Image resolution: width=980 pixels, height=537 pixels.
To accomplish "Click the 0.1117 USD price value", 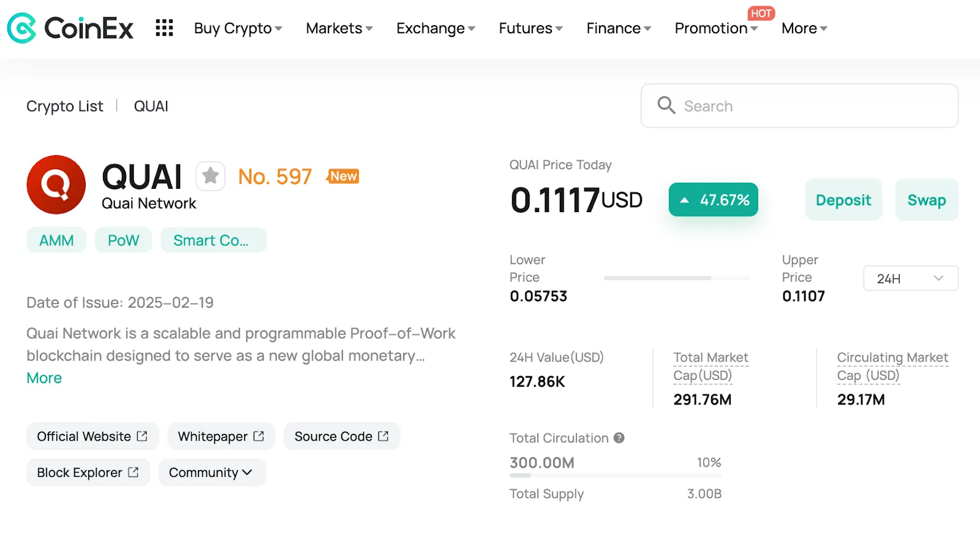I will coord(576,200).
